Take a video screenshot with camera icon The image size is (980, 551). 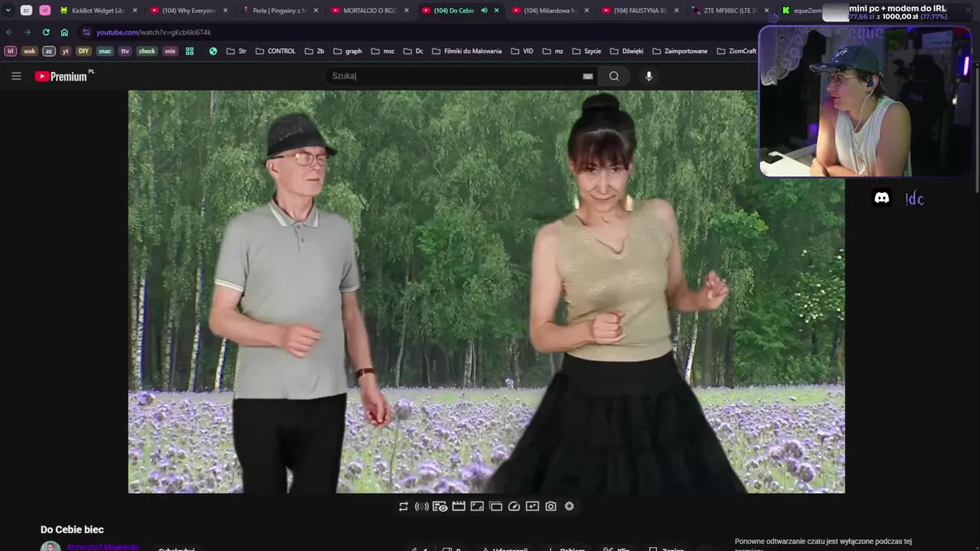550,507
